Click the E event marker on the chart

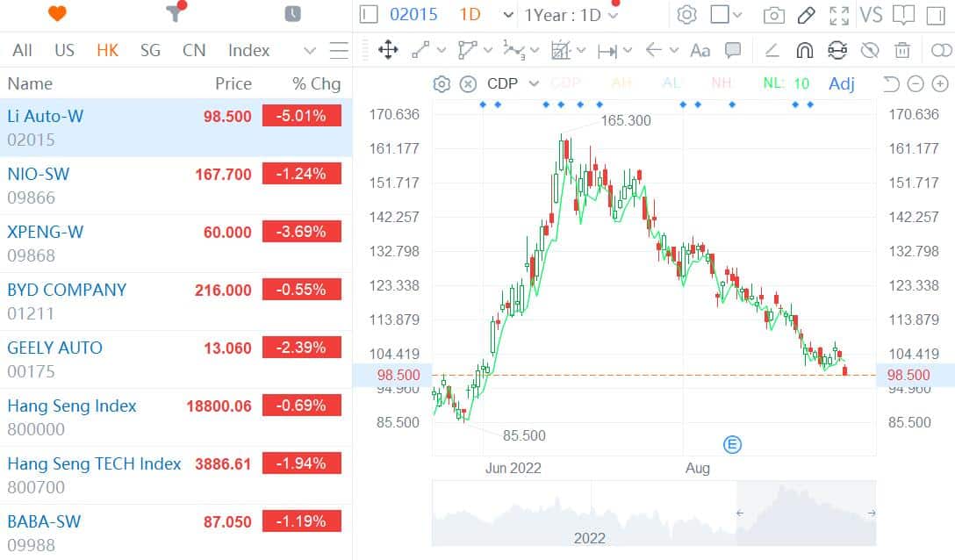732,445
